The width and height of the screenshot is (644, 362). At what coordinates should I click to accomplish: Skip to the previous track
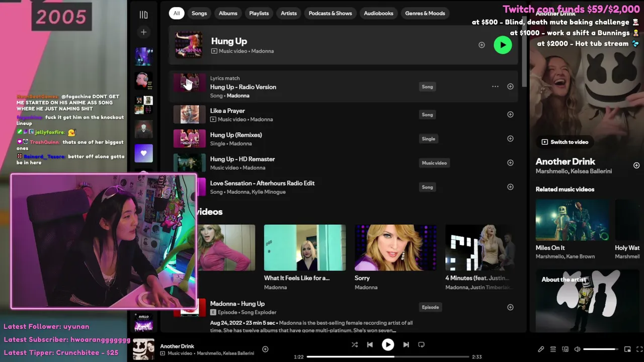pyautogui.click(x=370, y=344)
